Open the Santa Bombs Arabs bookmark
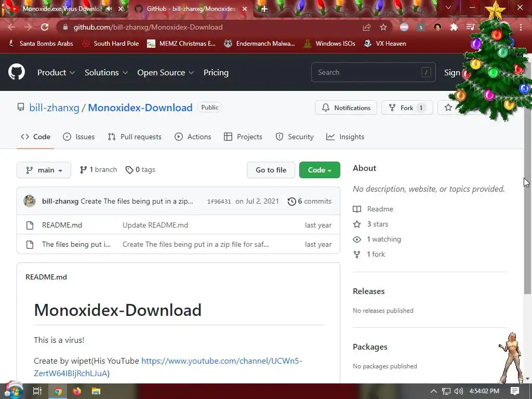Image resolution: width=532 pixels, height=399 pixels. (41, 44)
